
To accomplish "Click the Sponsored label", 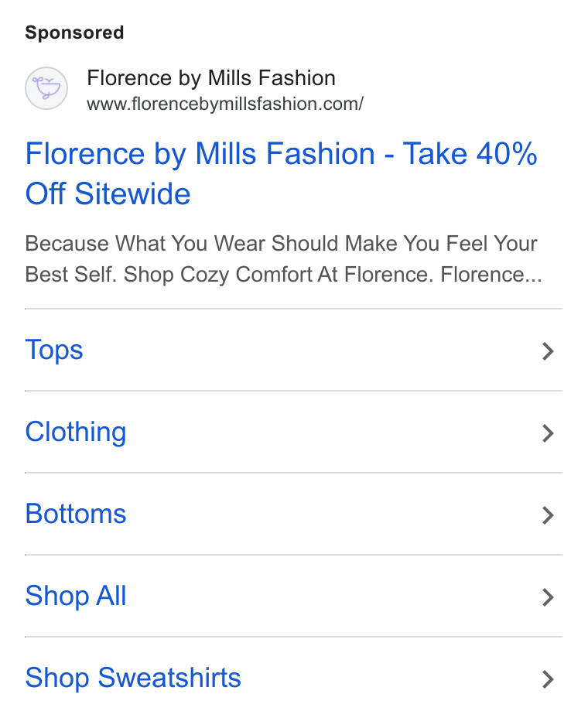I will pos(74,32).
